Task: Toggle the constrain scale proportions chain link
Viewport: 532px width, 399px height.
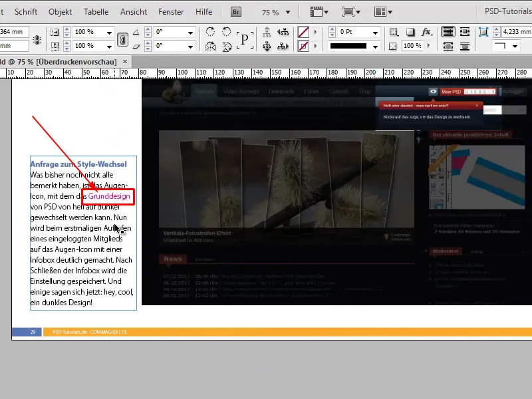Action: click(122, 39)
